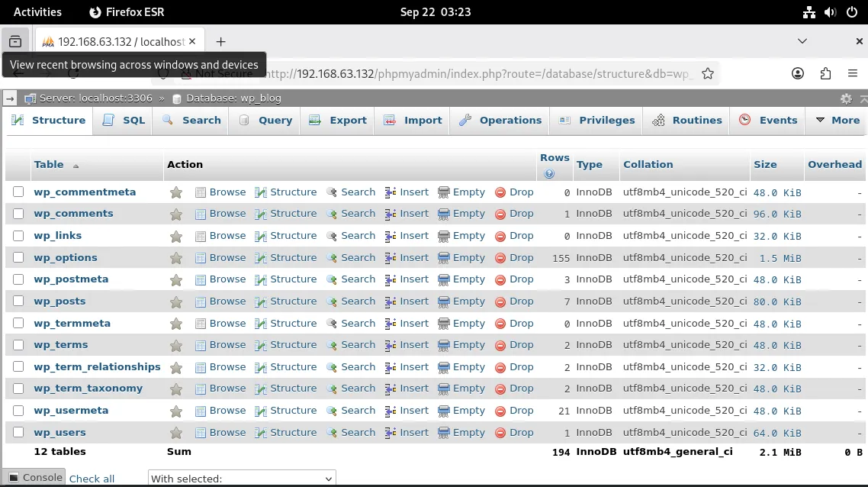List all tabs using chevron button
The height and width of the screenshot is (487, 868).
tap(802, 41)
